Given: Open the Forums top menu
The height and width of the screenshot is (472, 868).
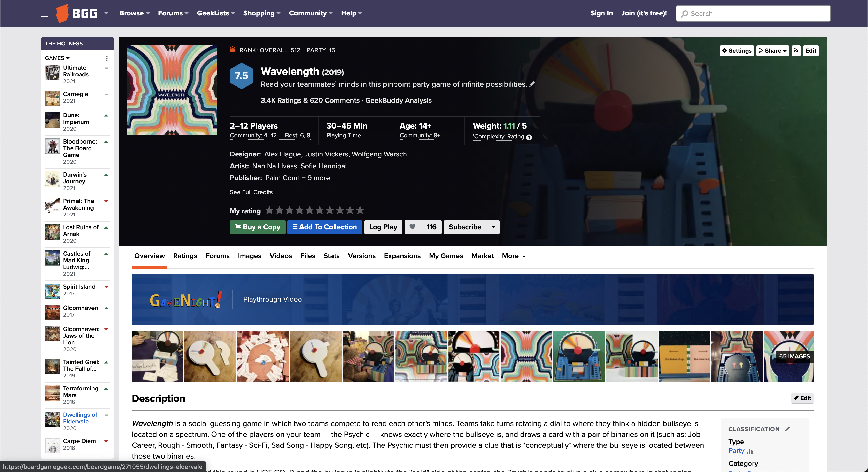Looking at the screenshot, I should 173,13.
